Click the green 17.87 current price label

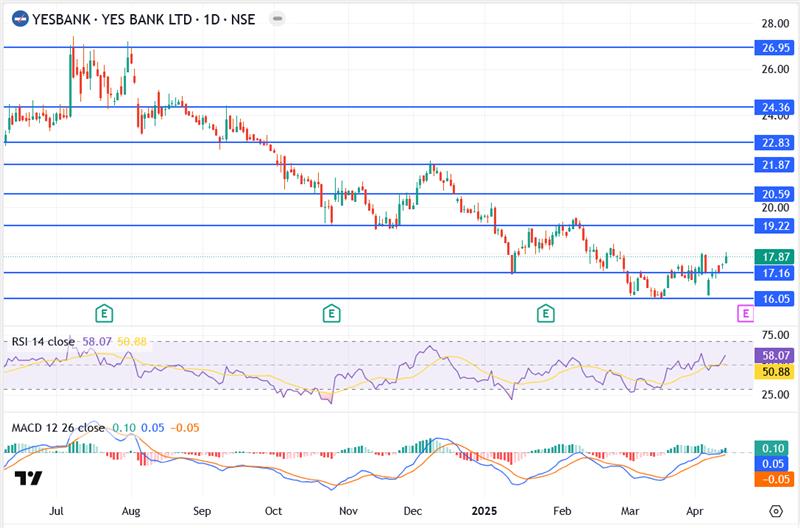tap(776, 257)
